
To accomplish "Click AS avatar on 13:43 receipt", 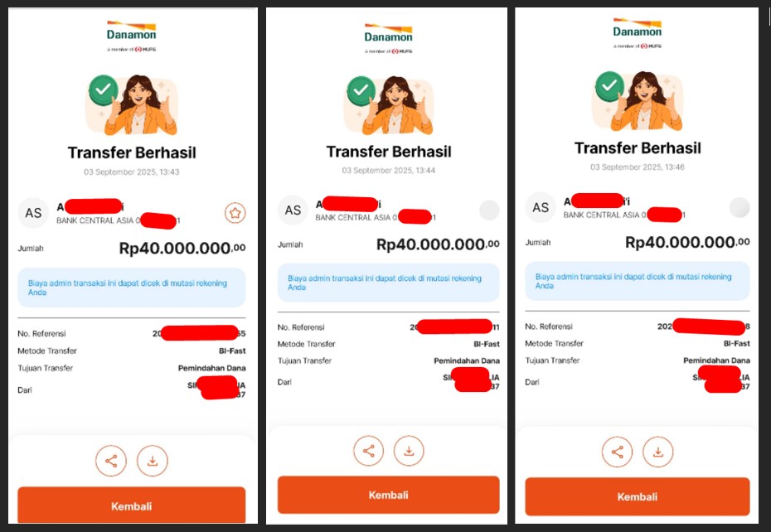I will coord(33,213).
